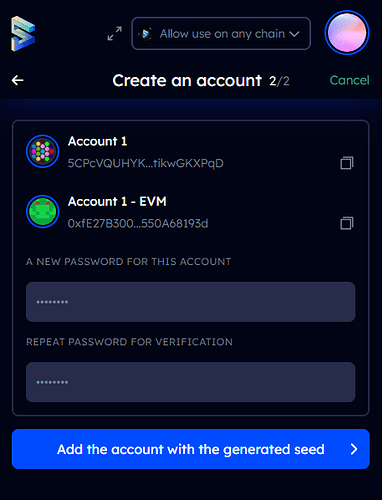Copy the Account 1 - EVM address
The image size is (382, 500).
tap(347, 223)
